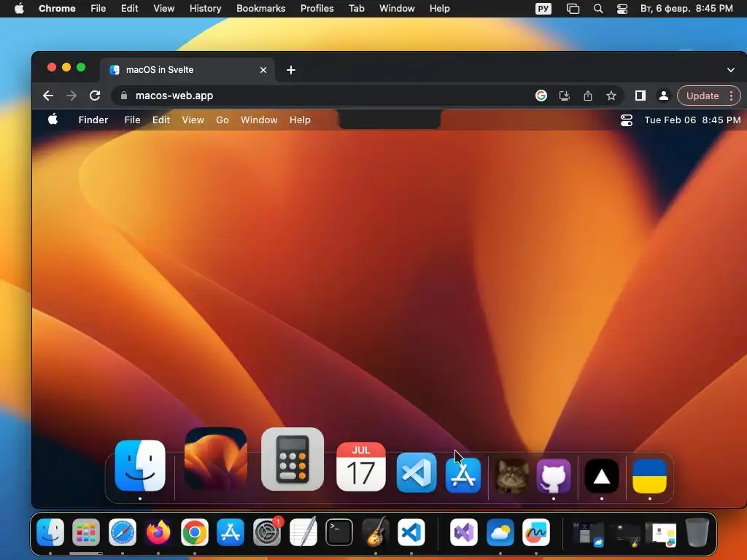Open web page's Window menu beside Go
The height and width of the screenshot is (560, 747).
(259, 120)
